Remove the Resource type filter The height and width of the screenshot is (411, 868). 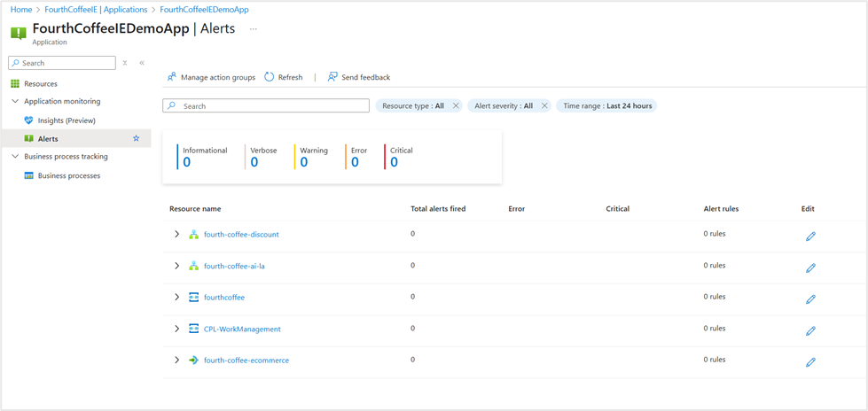[456, 106]
